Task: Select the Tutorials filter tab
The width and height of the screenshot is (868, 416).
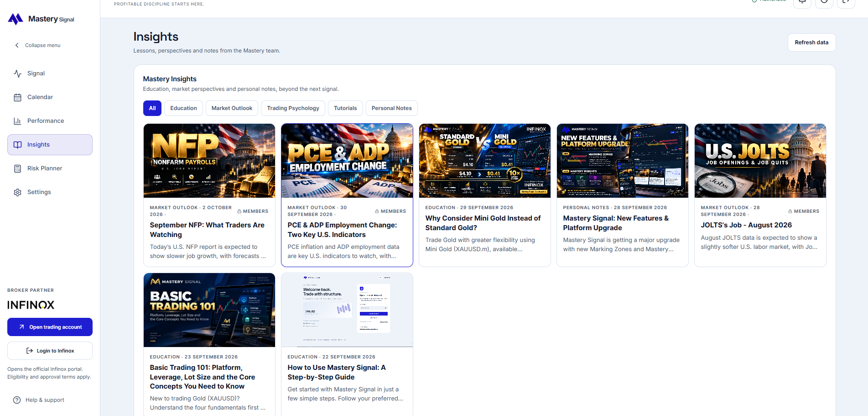Action: 345,108
